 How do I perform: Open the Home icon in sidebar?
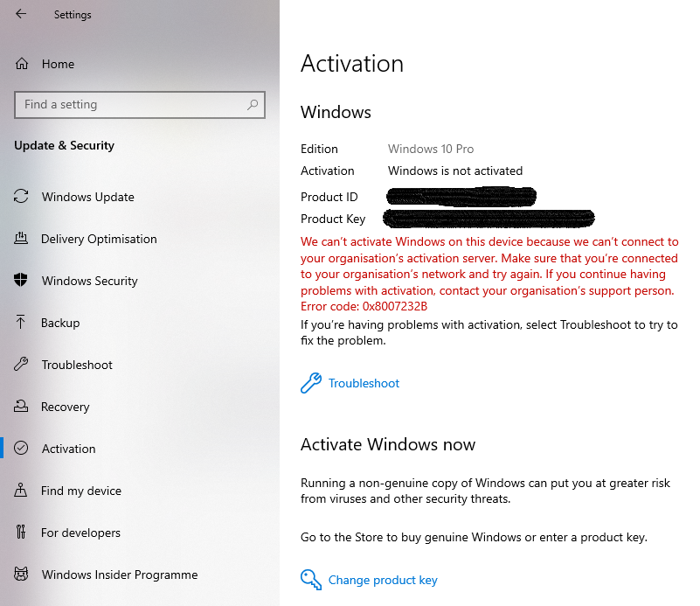(22, 64)
